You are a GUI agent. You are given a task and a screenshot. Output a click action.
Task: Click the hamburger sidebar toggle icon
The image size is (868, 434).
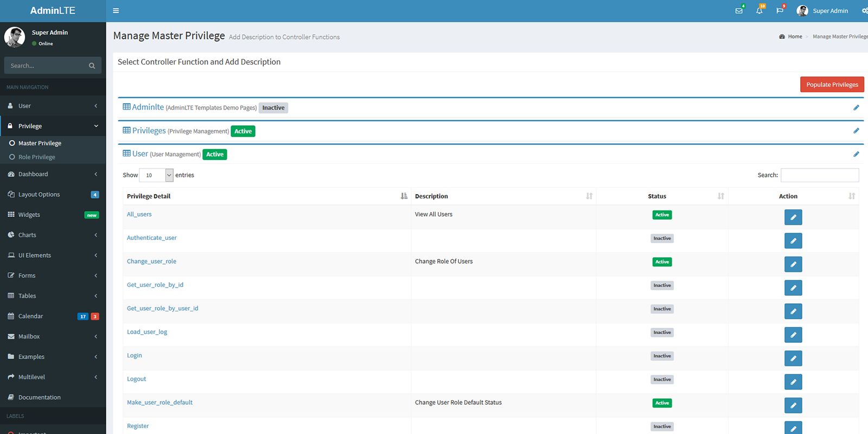pos(116,11)
